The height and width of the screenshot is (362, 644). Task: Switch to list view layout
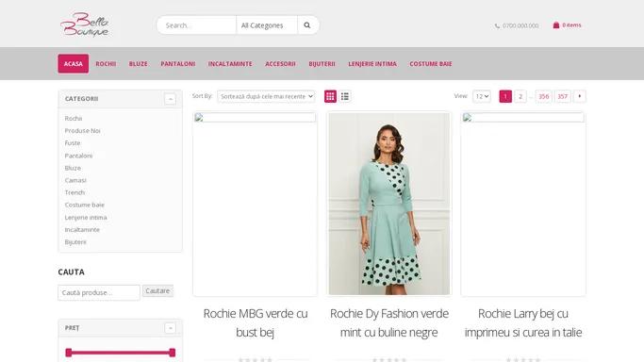coord(345,96)
